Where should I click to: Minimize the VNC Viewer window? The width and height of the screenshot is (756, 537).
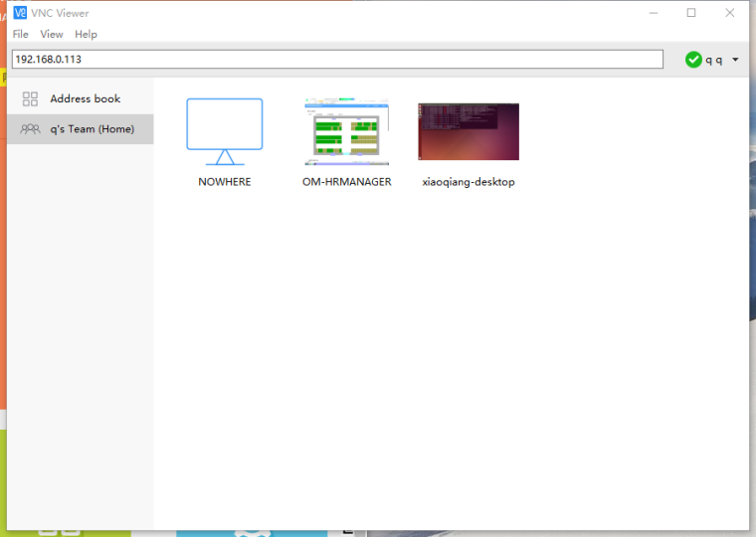tap(654, 13)
